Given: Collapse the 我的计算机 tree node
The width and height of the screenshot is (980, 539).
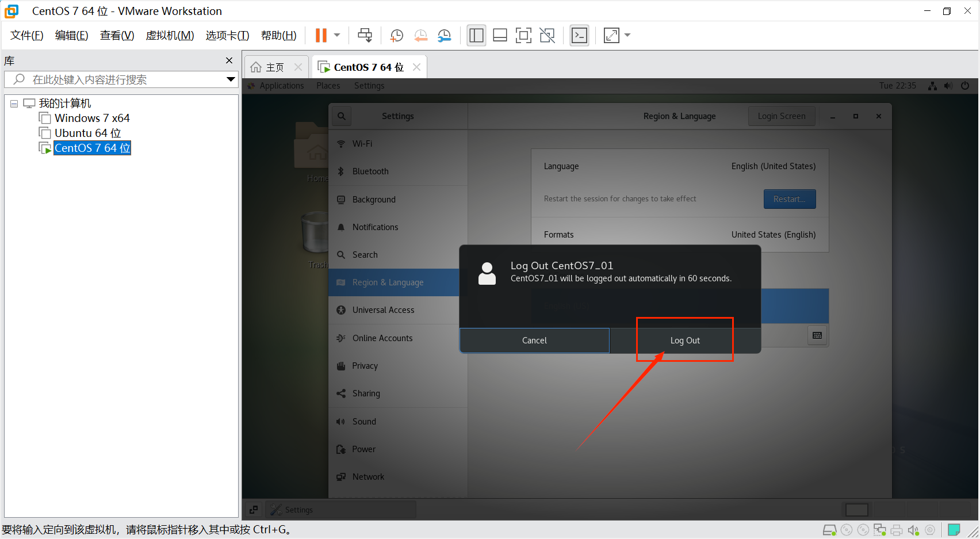Looking at the screenshot, I should point(14,104).
